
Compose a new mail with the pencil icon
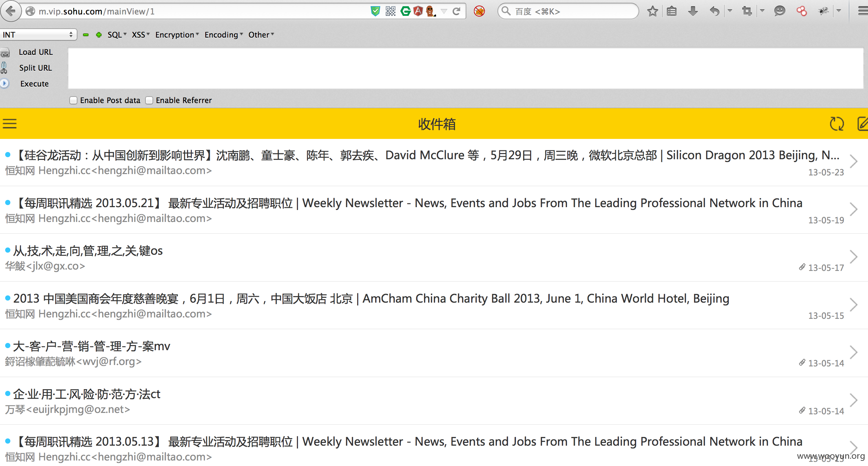tap(862, 124)
